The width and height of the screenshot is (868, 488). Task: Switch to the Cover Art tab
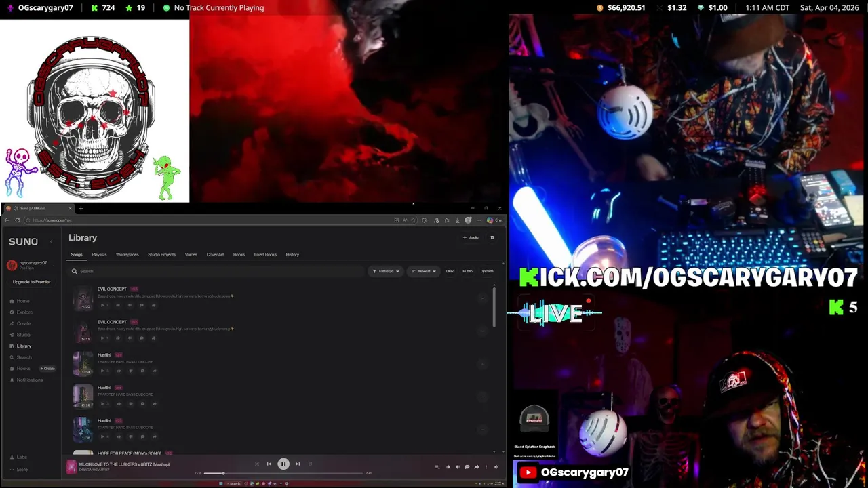(x=215, y=255)
